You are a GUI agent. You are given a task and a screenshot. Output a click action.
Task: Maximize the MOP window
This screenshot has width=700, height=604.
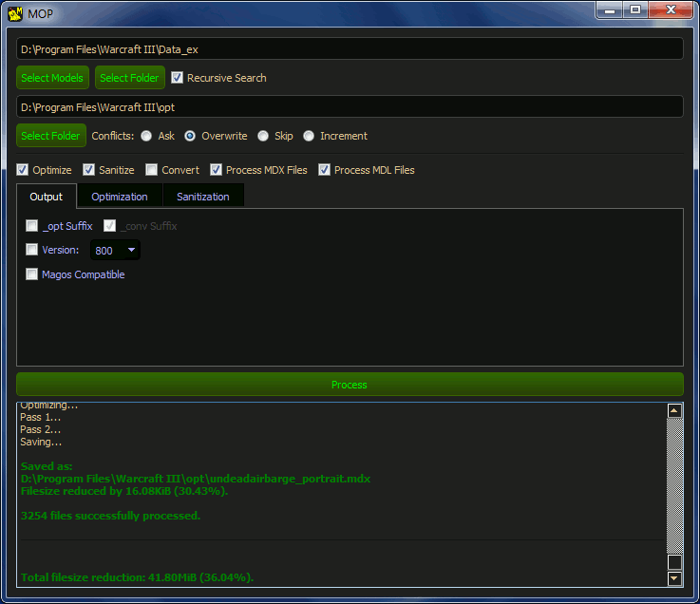coord(635,9)
